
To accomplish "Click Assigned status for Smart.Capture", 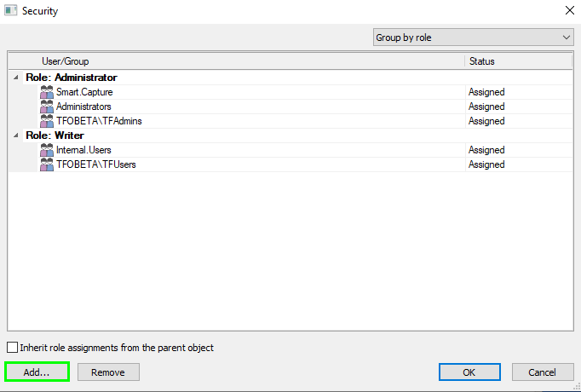I will [x=486, y=92].
